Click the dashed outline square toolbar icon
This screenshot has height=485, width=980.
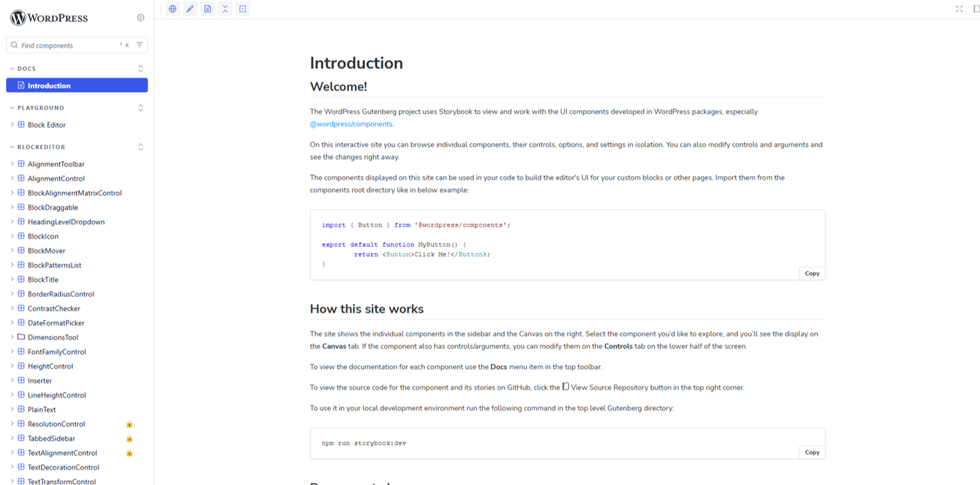[x=243, y=9]
